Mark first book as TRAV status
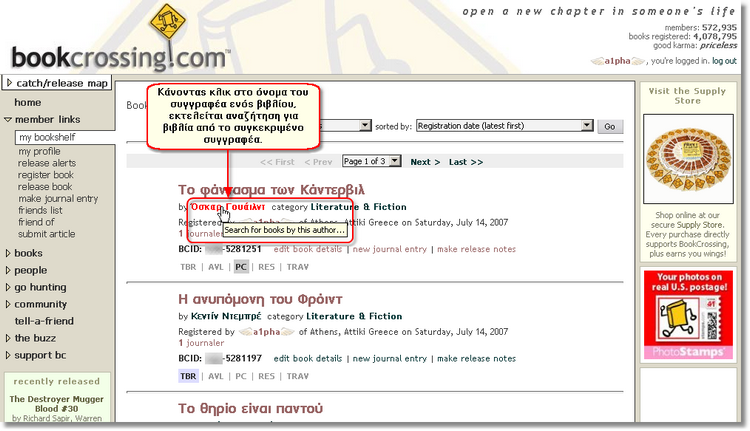This screenshot has width=750, height=431. coord(297,267)
